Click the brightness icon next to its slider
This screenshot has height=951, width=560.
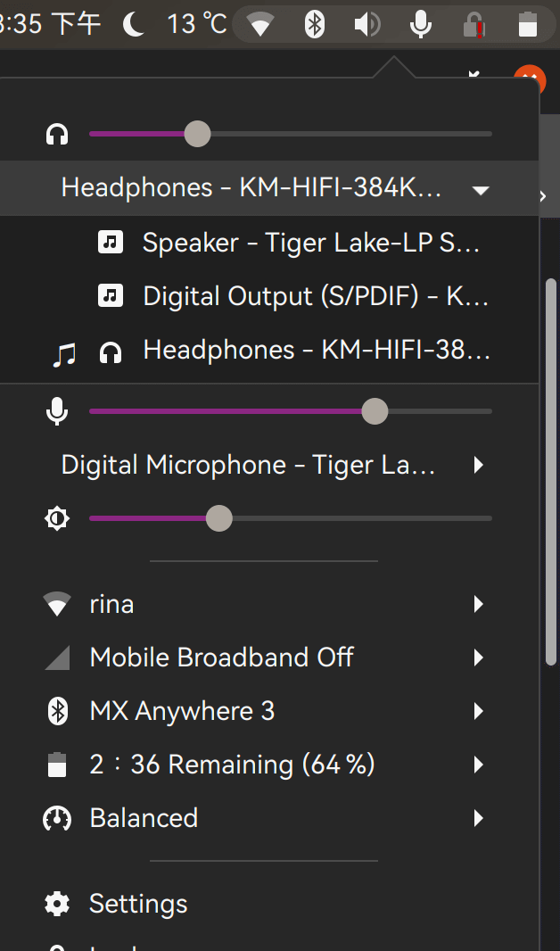click(56, 517)
